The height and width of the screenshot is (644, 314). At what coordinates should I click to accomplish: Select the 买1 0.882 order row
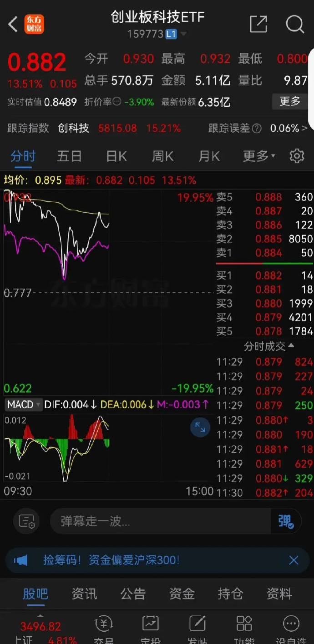click(264, 275)
